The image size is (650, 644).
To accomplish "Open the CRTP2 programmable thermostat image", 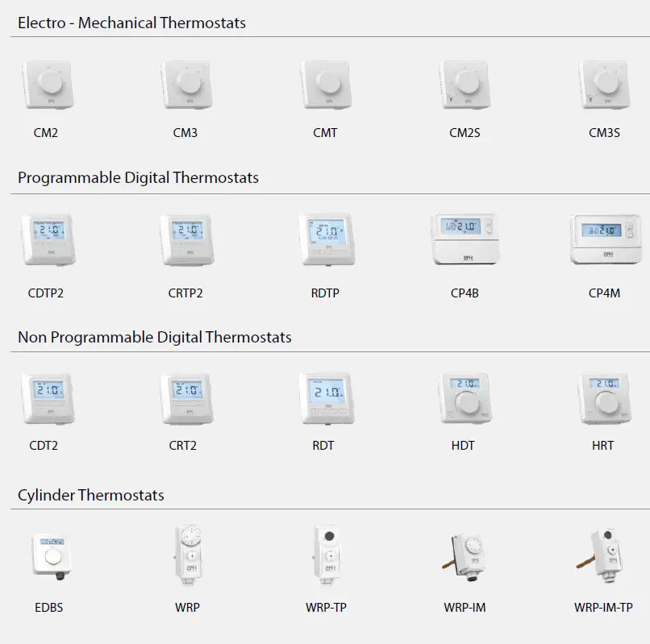I will 187,239.
